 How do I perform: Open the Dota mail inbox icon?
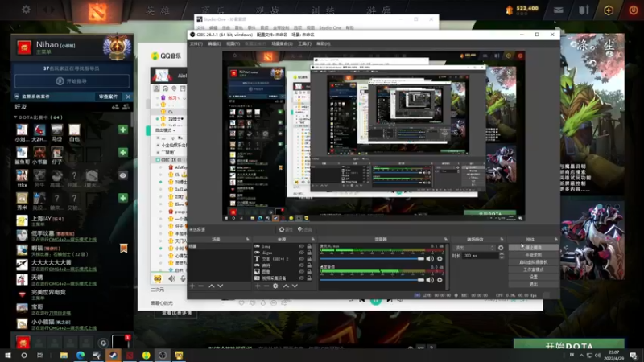point(558,10)
